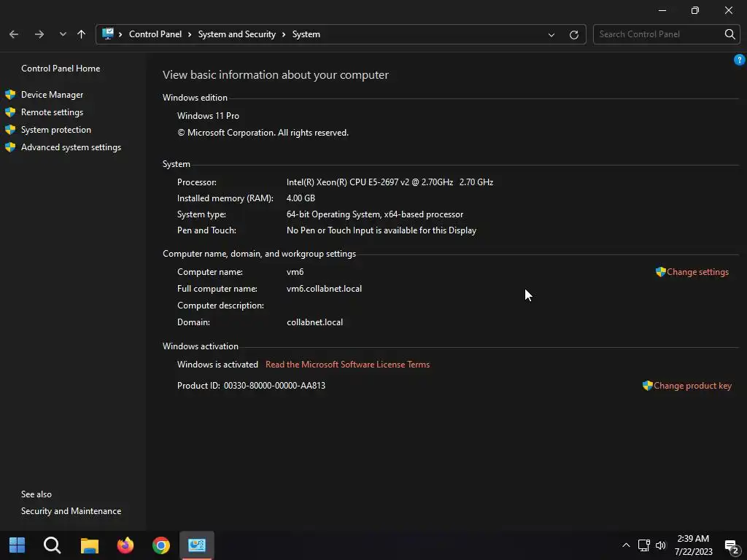Click processor value Intel Xeon E5-2697
Viewport: 747px width, 560px height.
390,182
